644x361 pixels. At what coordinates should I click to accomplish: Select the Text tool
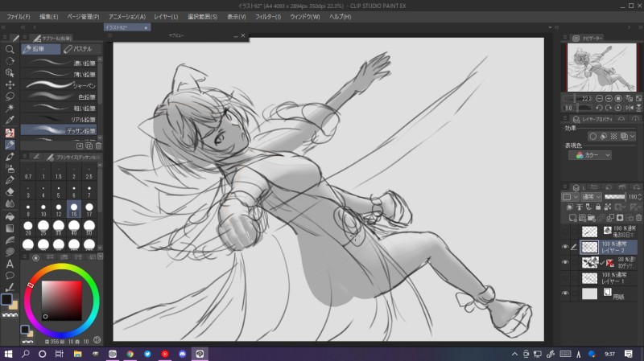(10, 264)
